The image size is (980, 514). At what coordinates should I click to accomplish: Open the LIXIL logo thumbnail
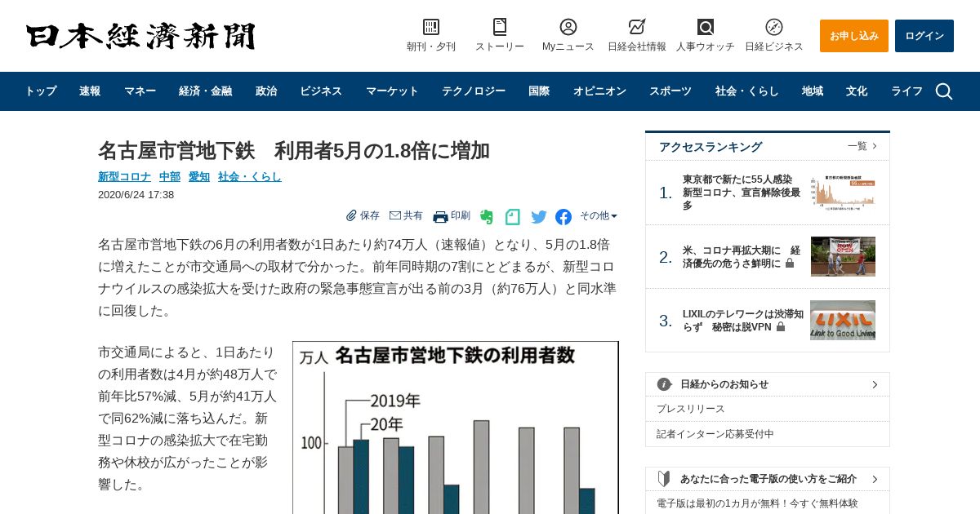pos(843,320)
